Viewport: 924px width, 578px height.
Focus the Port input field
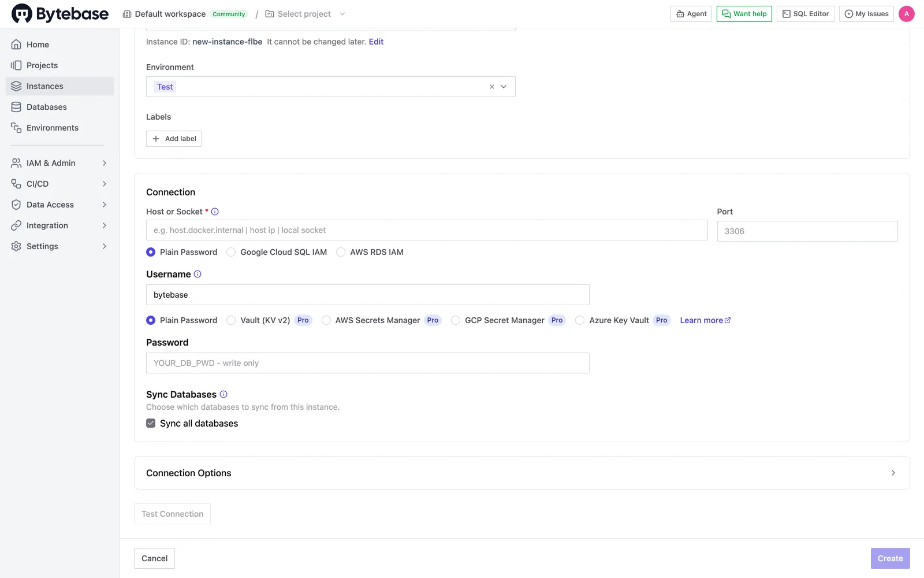(807, 231)
